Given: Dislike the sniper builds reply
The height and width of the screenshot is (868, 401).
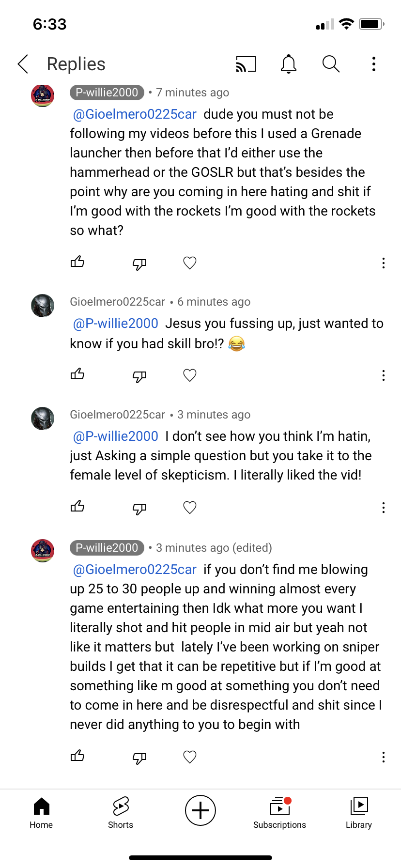Looking at the screenshot, I should pyautogui.click(x=139, y=758).
